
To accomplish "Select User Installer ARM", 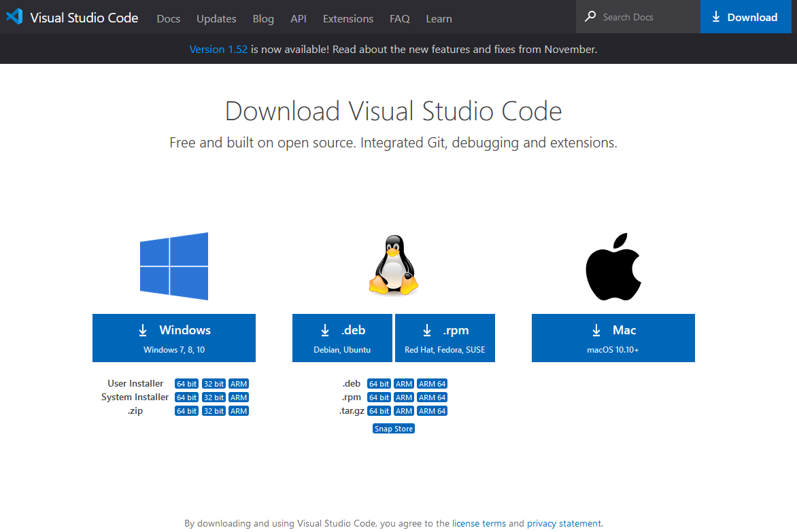I will 239,384.
